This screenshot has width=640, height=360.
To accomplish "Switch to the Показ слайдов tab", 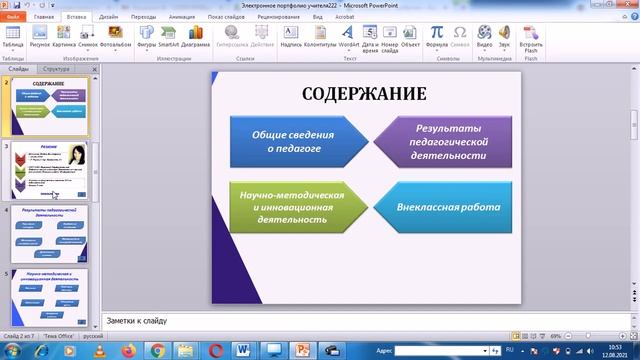I will point(226,17).
